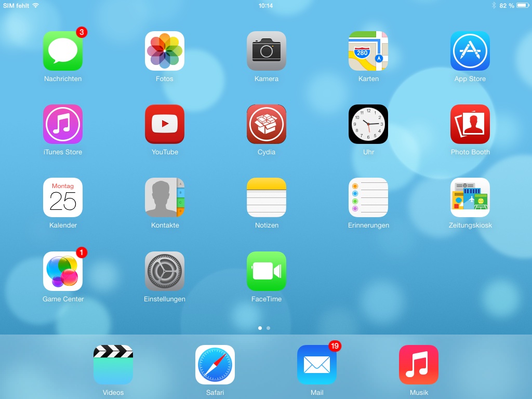Launch Erinnerungen reminders app

coord(368,197)
